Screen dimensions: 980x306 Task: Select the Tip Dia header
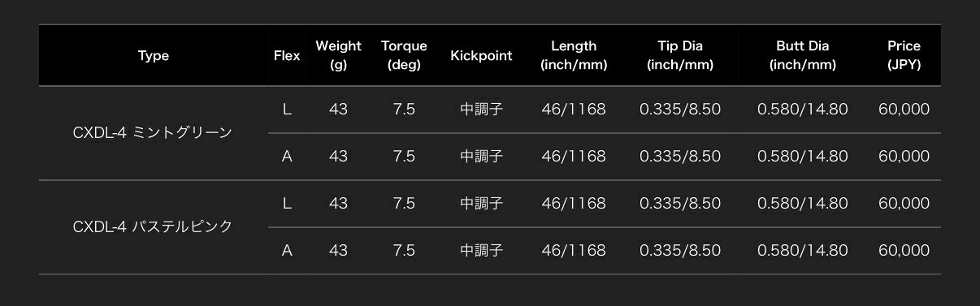pos(680,56)
